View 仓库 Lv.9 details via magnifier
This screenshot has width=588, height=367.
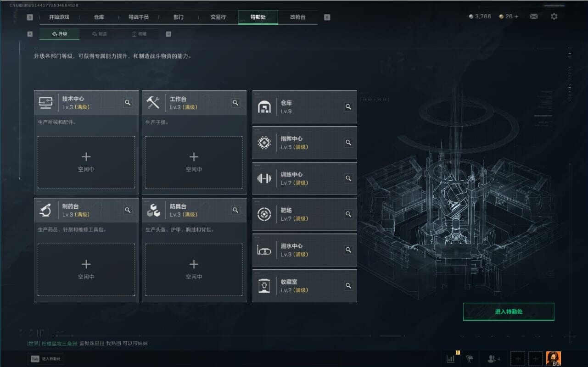point(348,107)
